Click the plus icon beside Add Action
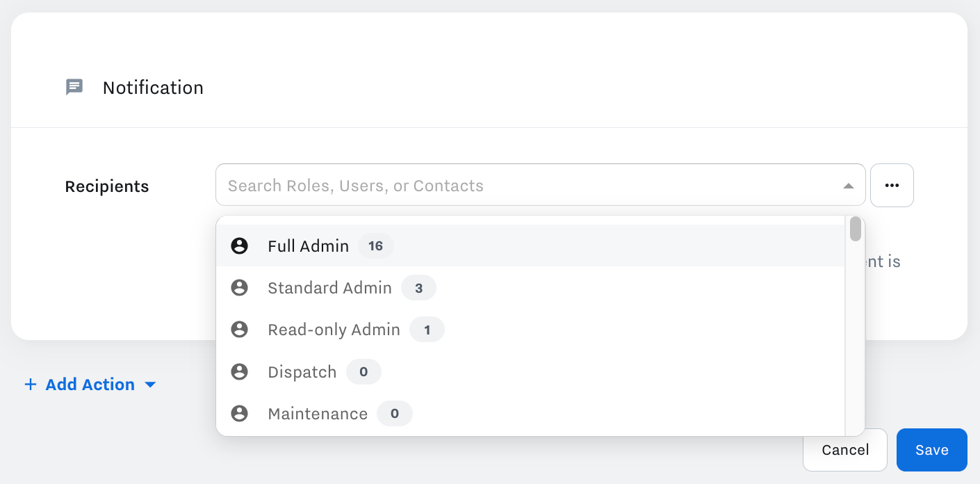Screen dimensions: 980x484 [x=31, y=385]
